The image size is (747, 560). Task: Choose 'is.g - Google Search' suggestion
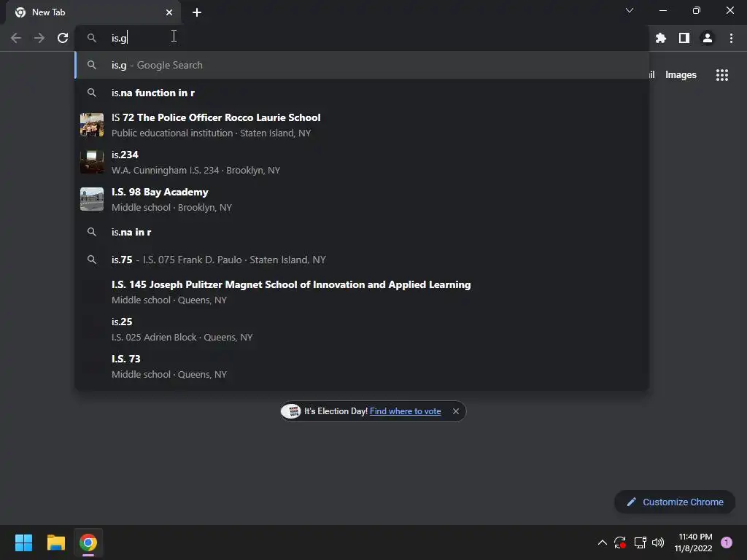(362, 65)
